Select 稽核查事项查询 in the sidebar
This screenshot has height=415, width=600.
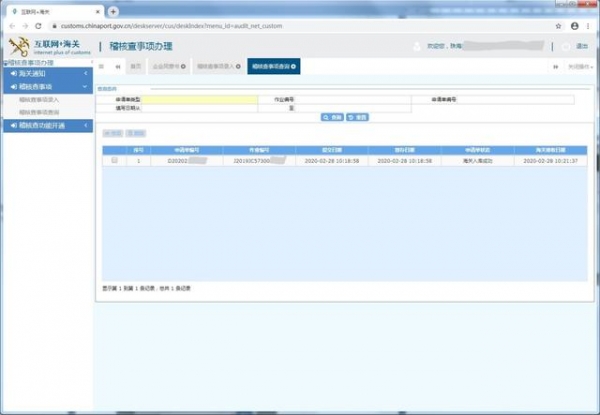[x=39, y=112]
